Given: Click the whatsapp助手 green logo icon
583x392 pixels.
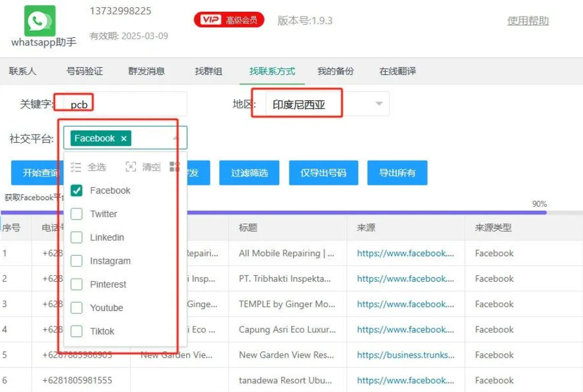Looking at the screenshot, I should click(40, 21).
